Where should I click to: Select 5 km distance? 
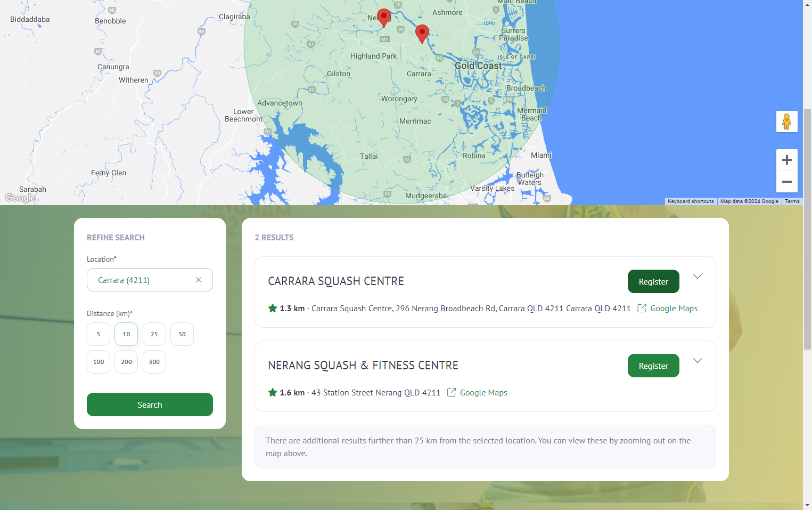(99, 334)
